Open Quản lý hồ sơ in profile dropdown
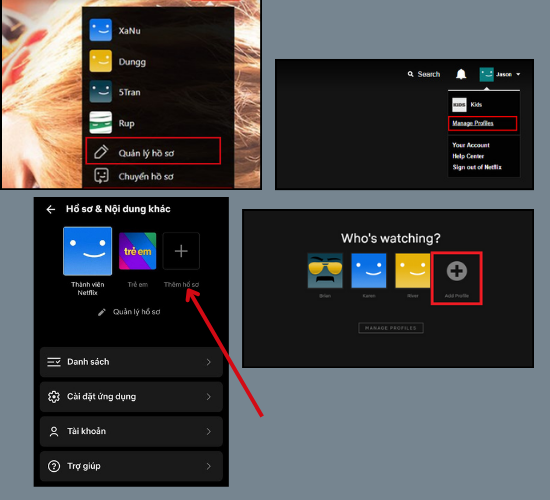 tap(153, 151)
